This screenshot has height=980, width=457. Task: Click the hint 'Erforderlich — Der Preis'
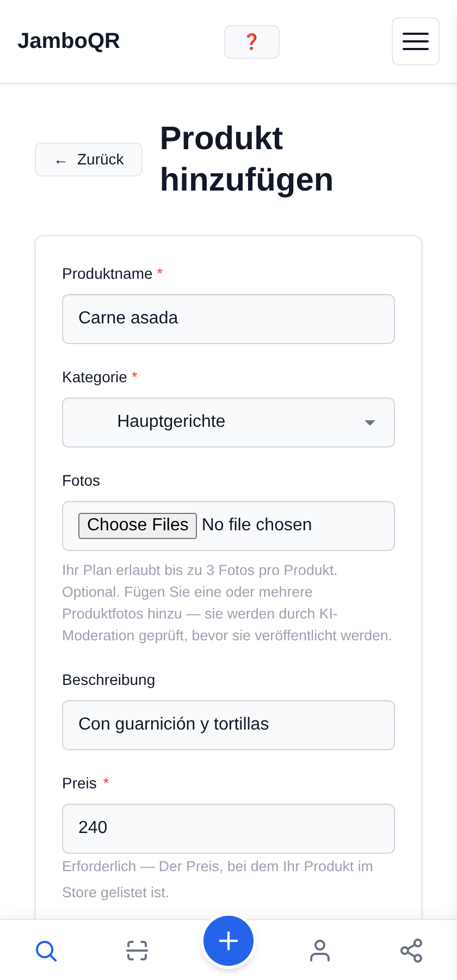point(218,879)
